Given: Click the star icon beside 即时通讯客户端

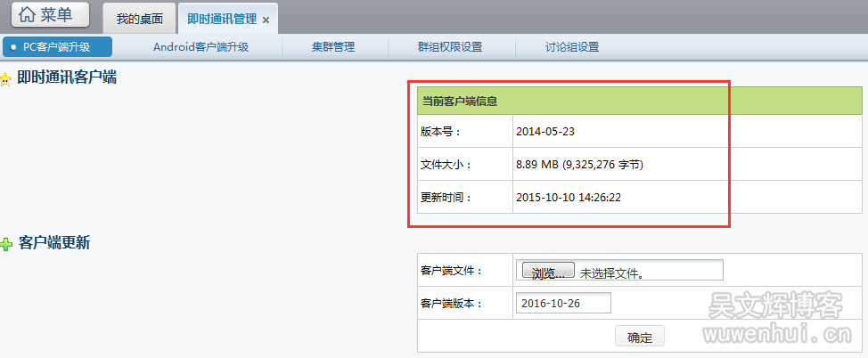Looking at the screenshot, I should 6,79.
